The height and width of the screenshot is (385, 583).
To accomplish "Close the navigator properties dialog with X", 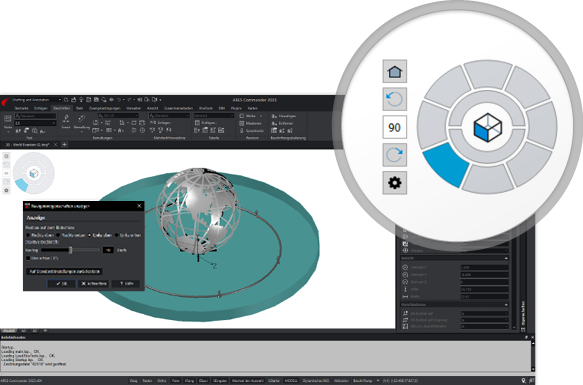I will (x=139, y=206).
